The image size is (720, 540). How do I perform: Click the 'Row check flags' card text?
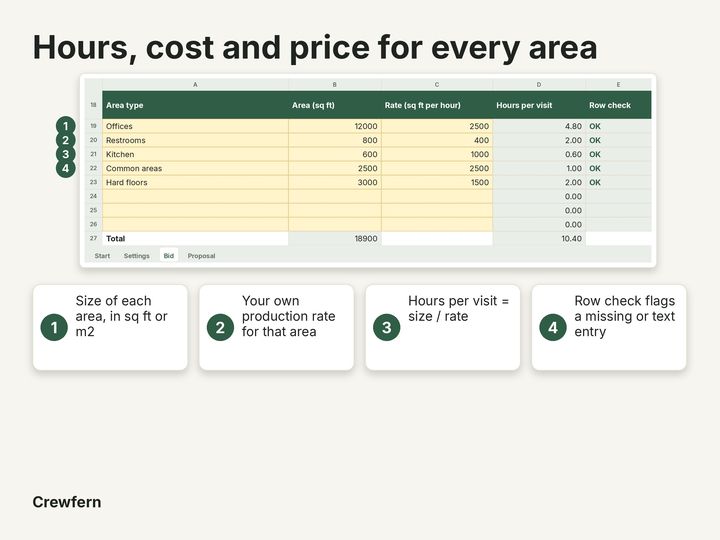[624, 316]
